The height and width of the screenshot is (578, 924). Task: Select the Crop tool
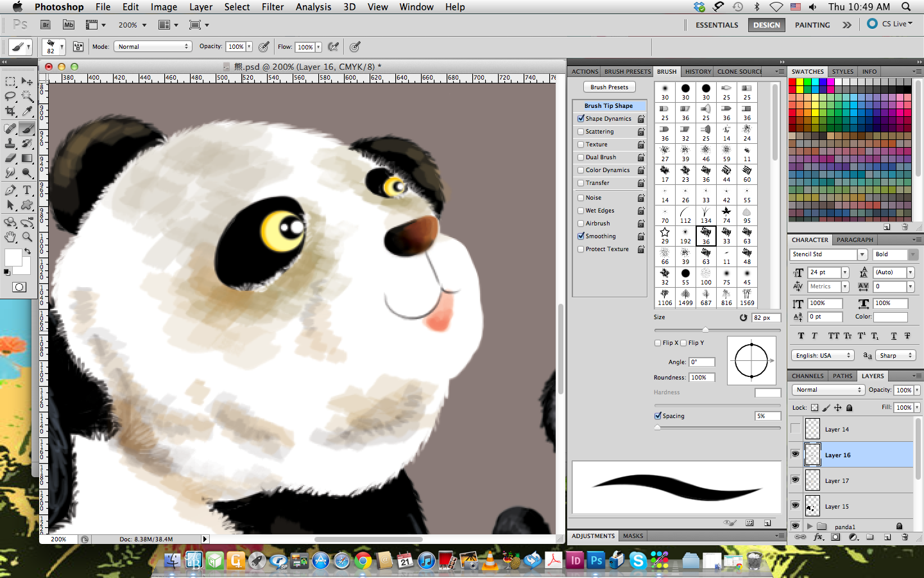pyautogui.click(x=10, y=111)
